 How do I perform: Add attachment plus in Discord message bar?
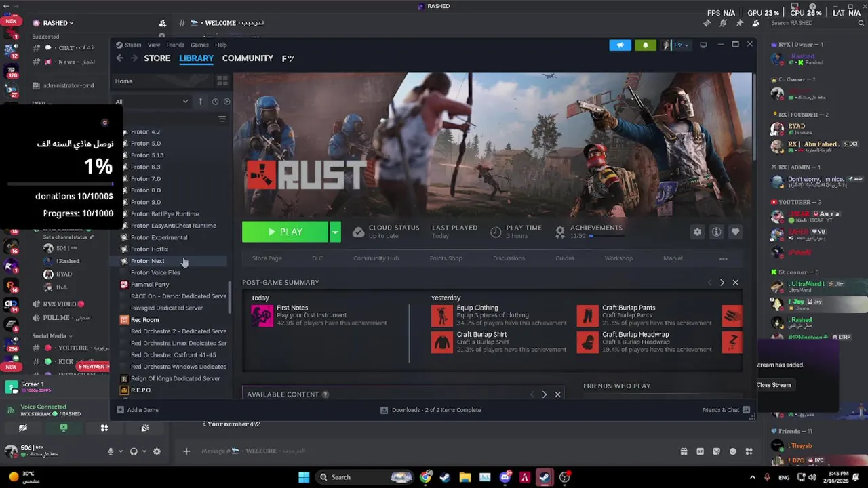186,451
